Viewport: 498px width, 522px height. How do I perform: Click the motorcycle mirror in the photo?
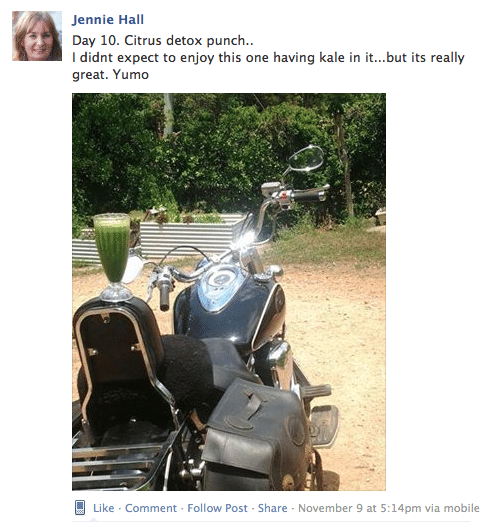click(x=306, y=159)
